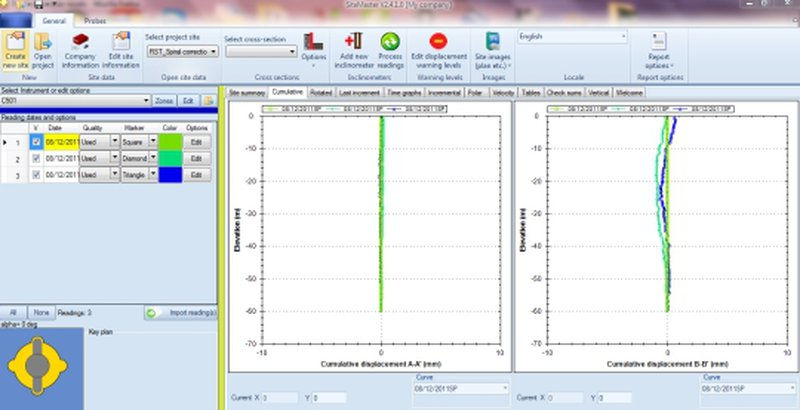Image resolution: width=800 pixels, height=410 pixels.
Task: Click the icon right of instrument Edit button
Action: pyautogui.click(x=208, y=100)
